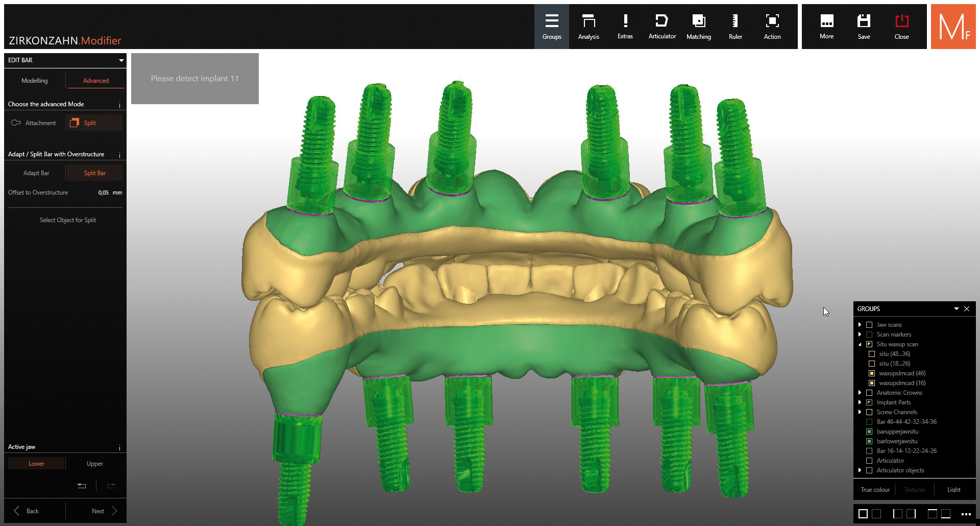Expand the Anatomic Crowns tree group
Viewport: 980px width, 526px height.
pos(860,393)
